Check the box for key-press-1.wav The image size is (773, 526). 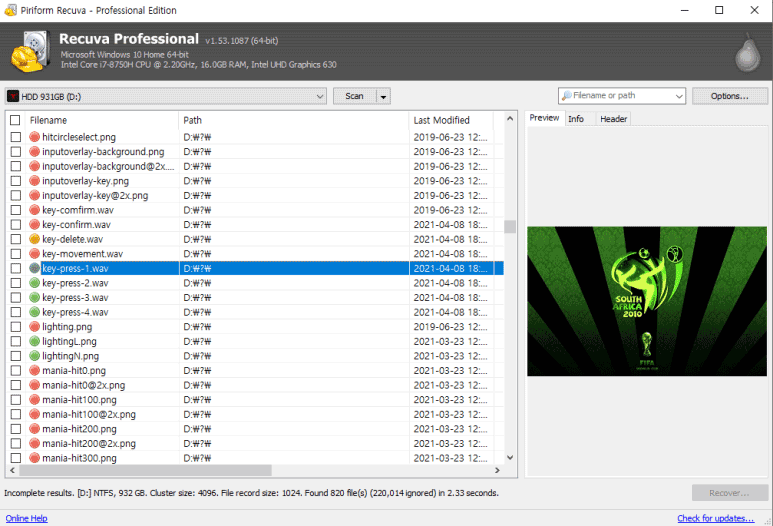pos(16,268)
